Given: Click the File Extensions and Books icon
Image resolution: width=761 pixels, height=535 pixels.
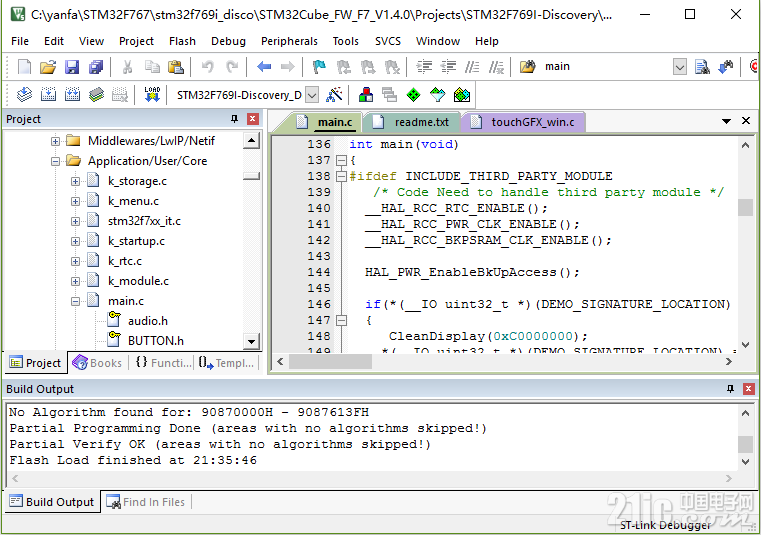Looking at the screenshot, I should (366, 94).
